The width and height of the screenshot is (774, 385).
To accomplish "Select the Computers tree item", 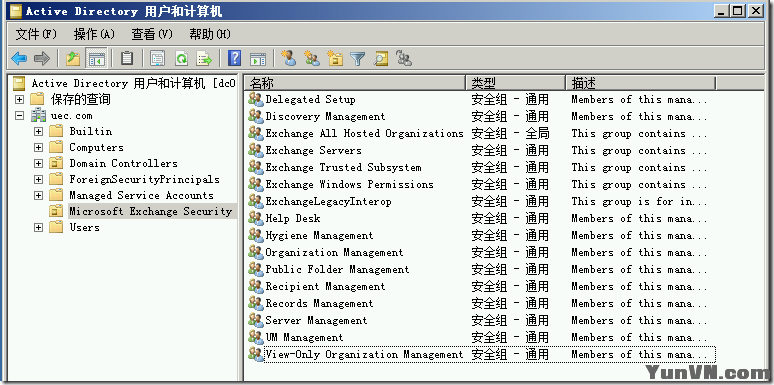I will 96,148.
